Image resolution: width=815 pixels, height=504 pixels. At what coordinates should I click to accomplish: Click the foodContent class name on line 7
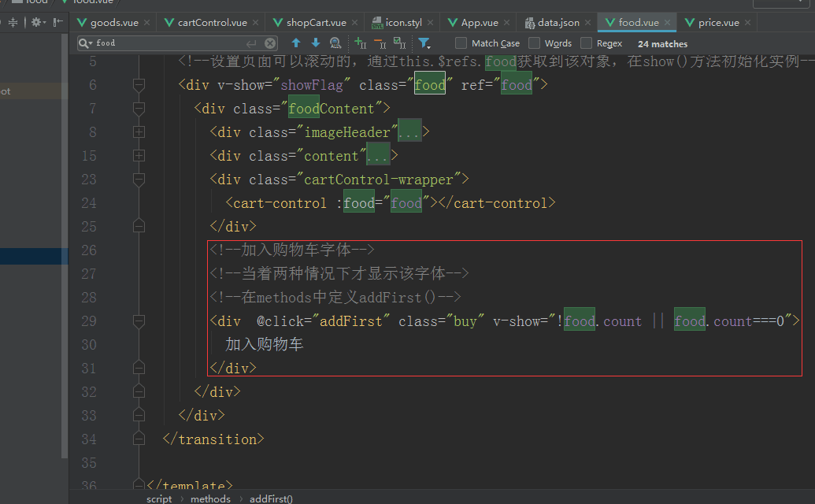(x=331, y=109)
